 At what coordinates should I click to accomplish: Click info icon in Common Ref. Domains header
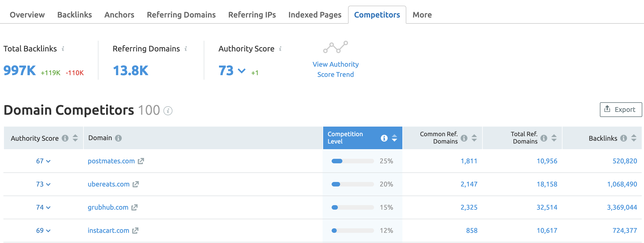(x=464, y=138)
